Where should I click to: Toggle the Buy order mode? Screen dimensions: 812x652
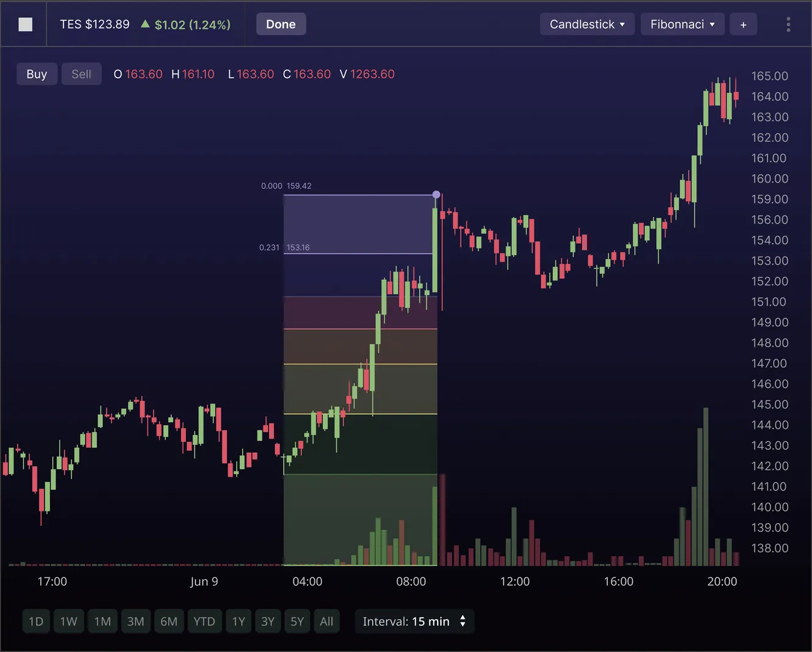(37, 74)
